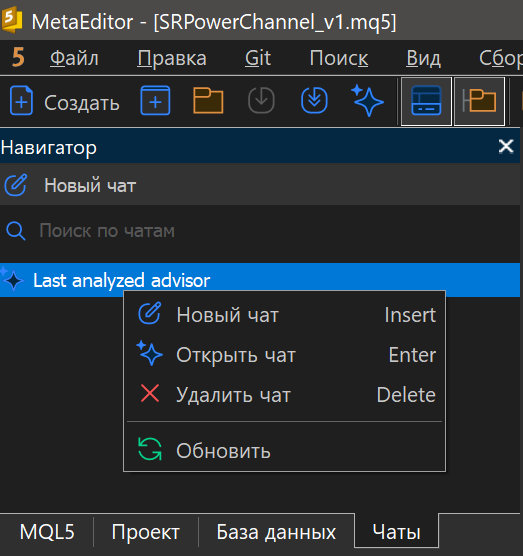This screenshot has height=556, width=523.
Task: Click the AI sparkle star toolbar icon
Action: tap(367, 101)
